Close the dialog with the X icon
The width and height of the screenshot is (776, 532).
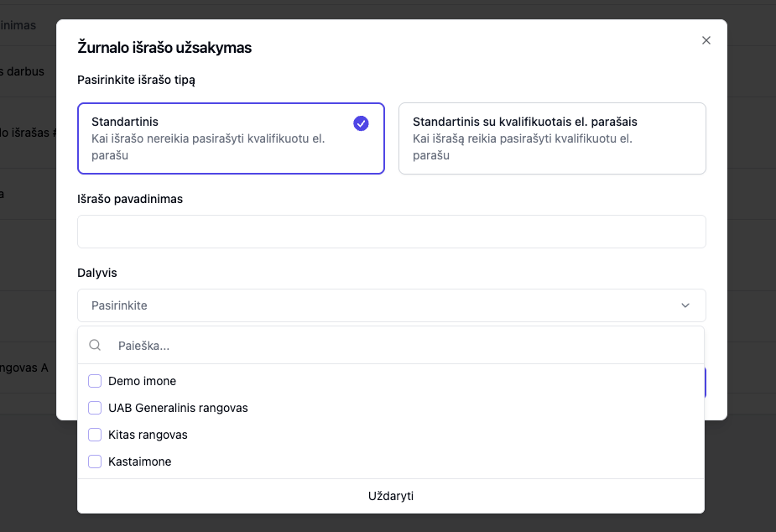pyautogui.click(x=706, y=40)
